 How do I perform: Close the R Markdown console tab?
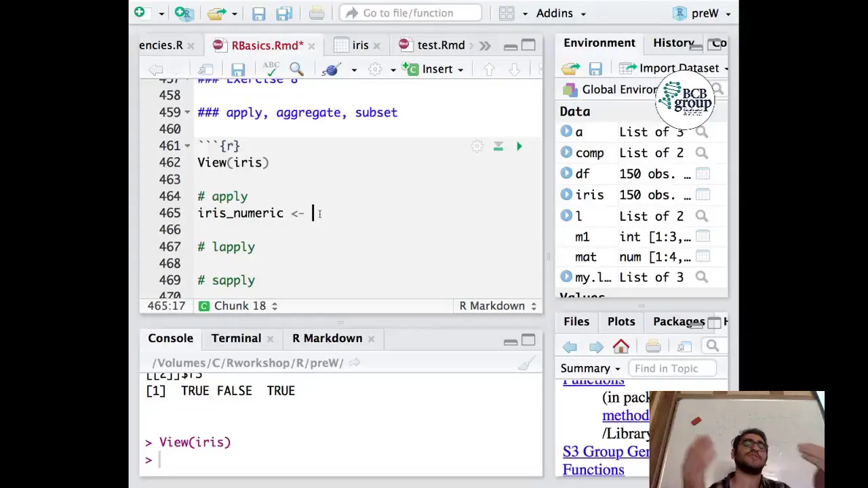pyautogui.click(x=371, y=339)
